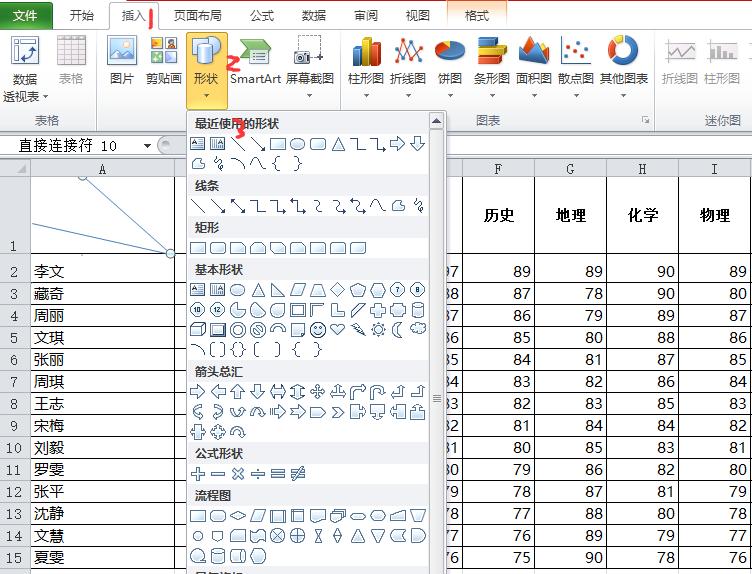
Task: Select the no-symbol prohibition shape
Action: [x=258, y=329]
